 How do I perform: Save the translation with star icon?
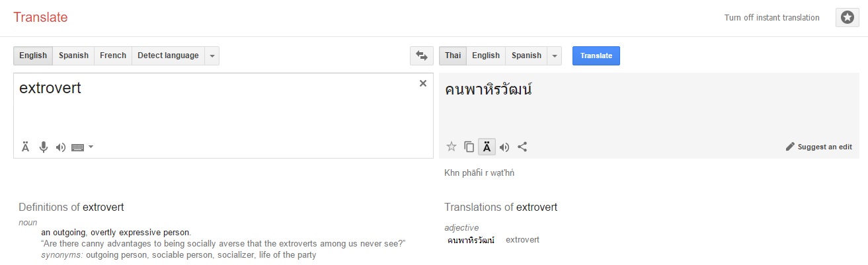(452, 147)
